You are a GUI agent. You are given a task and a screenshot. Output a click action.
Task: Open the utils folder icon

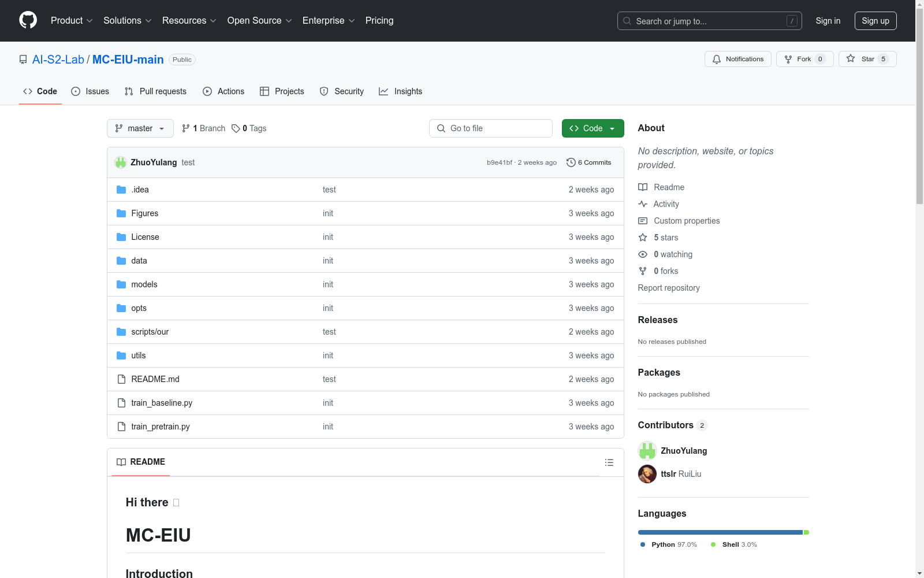pos(121,355)
